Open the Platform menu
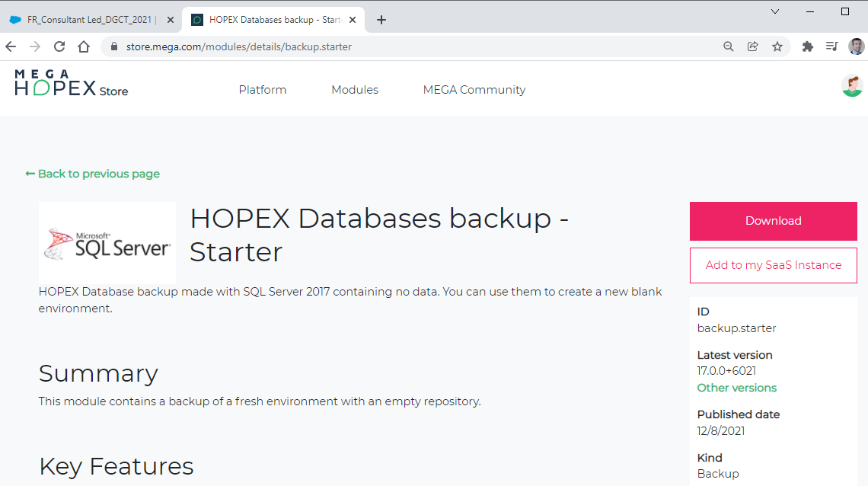The height and width of the screenshot is (486, 868). click(263, 90)
